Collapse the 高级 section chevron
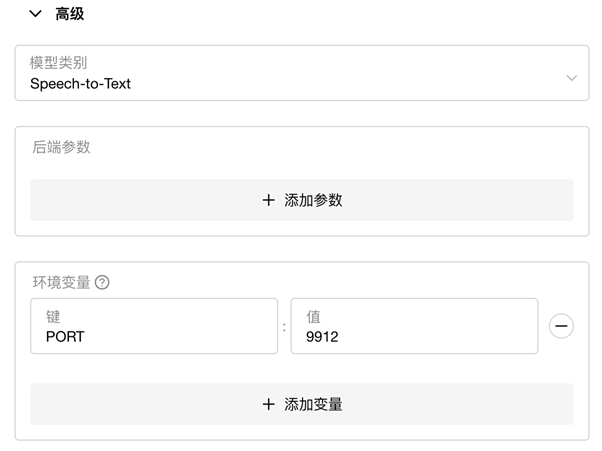 coord(35,14)
